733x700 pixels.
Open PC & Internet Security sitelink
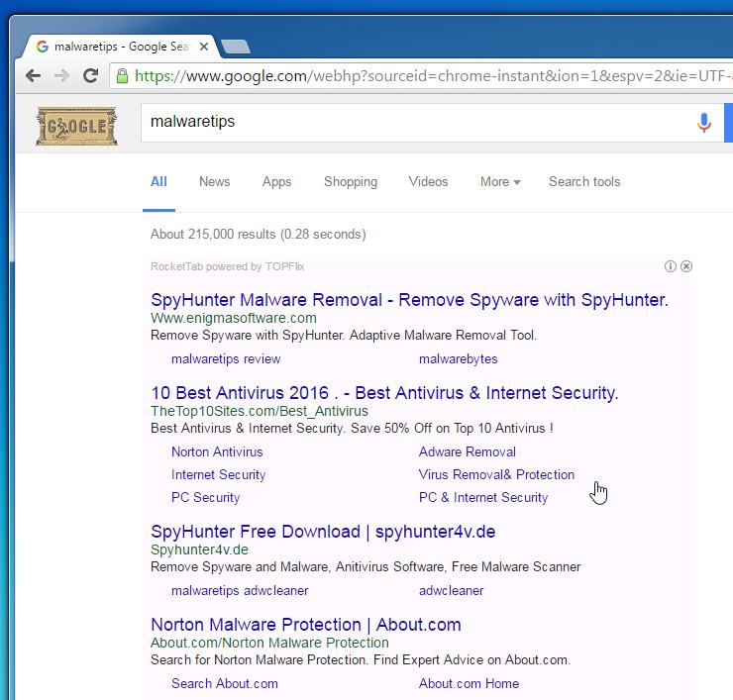(x=483, y=498)
